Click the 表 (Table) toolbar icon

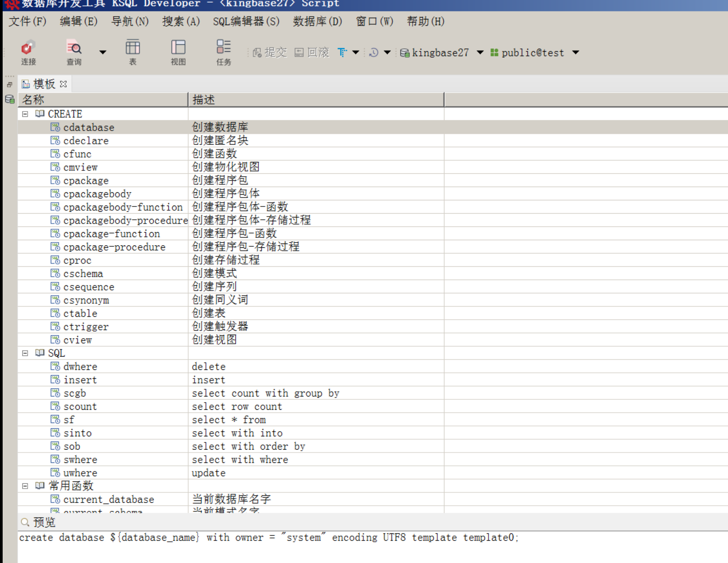(x=133, y=52)
